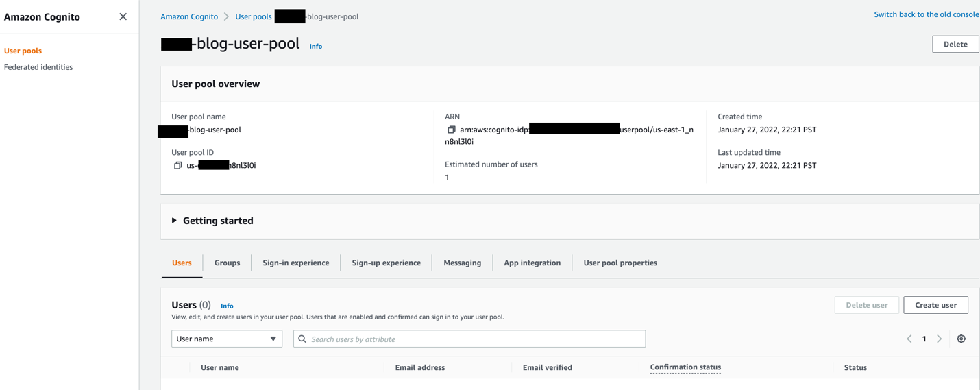
Task: Open the Sign-up experience tab
Action: 386,263
